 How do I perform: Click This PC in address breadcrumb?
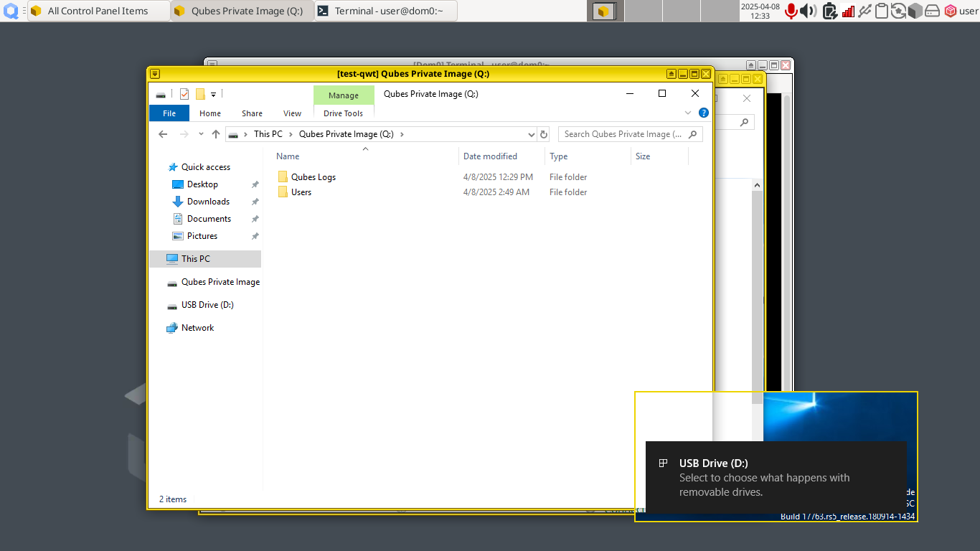[268, 134]
